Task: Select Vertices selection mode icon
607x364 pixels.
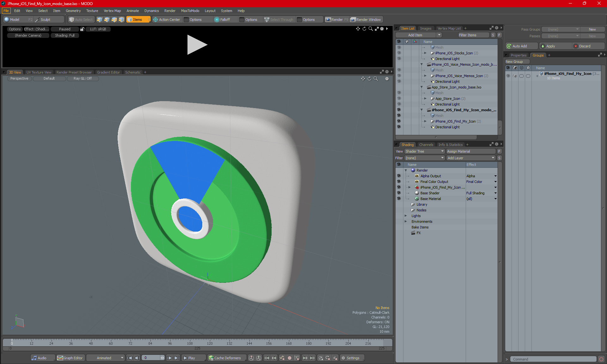Action: point(100,20)
